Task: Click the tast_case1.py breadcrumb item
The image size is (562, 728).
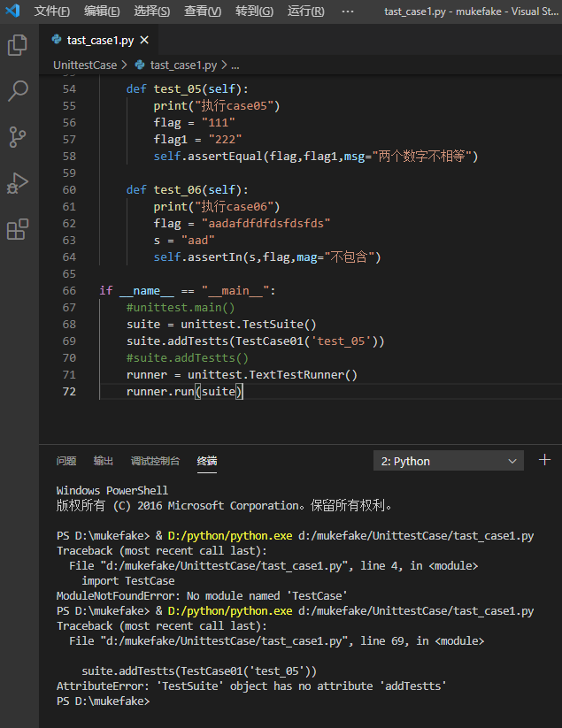Action: point(183,65)
